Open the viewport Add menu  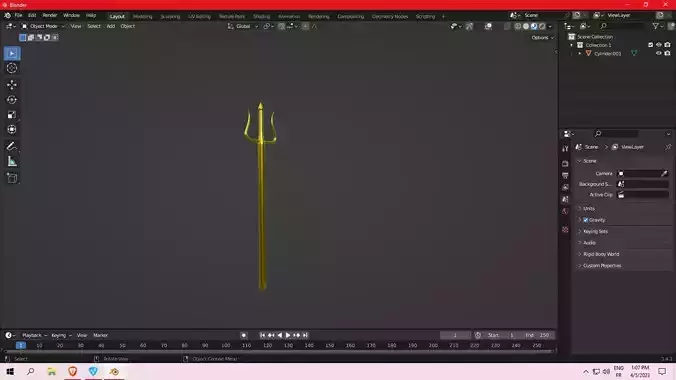click(110, 26)
